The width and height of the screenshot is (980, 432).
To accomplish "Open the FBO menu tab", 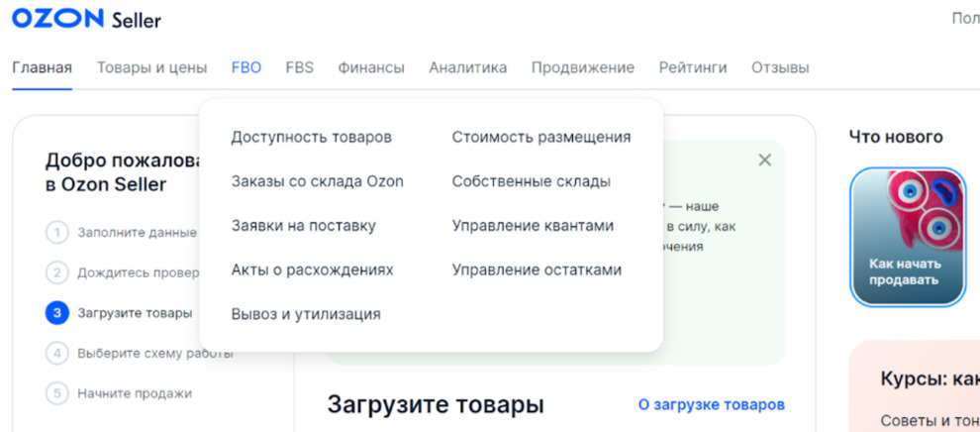I will pyautogui.click(x=246, y=67).
